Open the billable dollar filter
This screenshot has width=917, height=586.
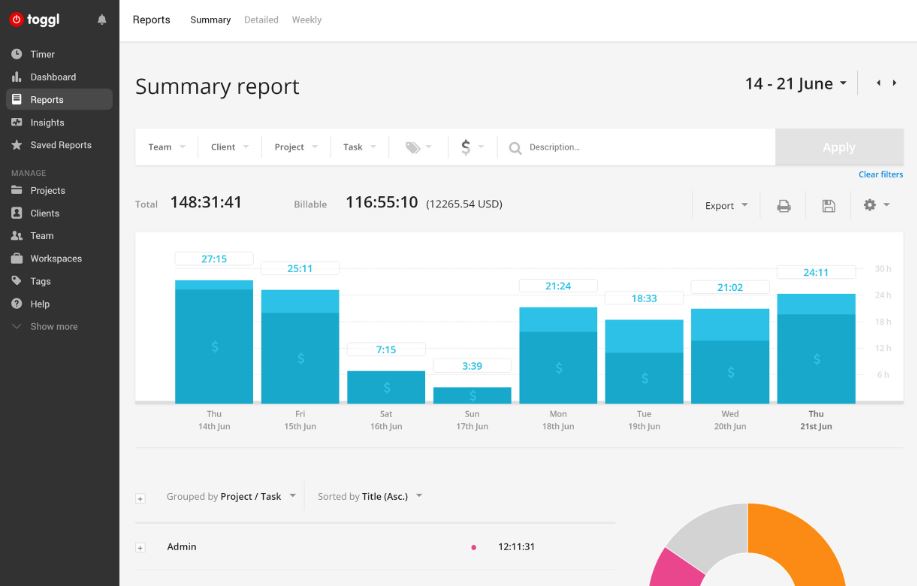[x=471, y=147]
